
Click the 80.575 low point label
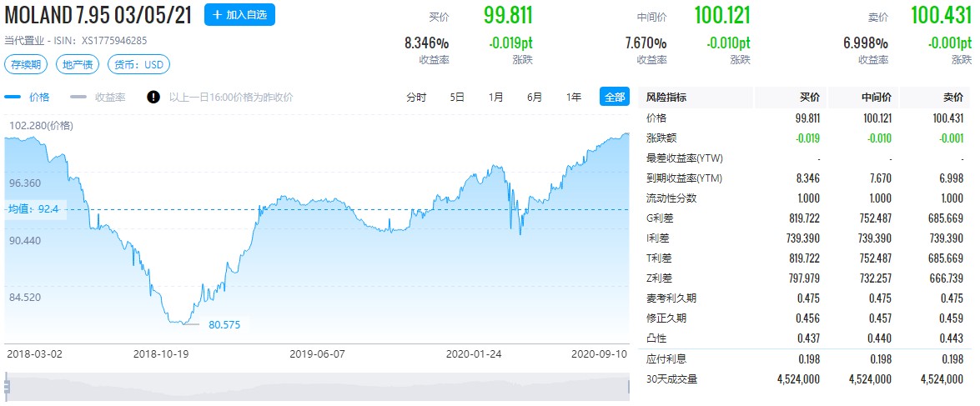tap(224, 325)
